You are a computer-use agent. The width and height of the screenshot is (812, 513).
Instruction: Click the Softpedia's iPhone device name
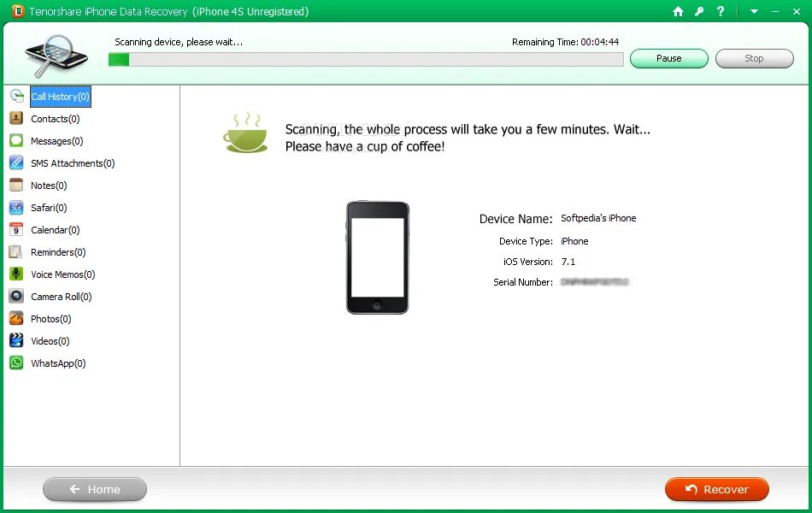[x=598, y=218]
